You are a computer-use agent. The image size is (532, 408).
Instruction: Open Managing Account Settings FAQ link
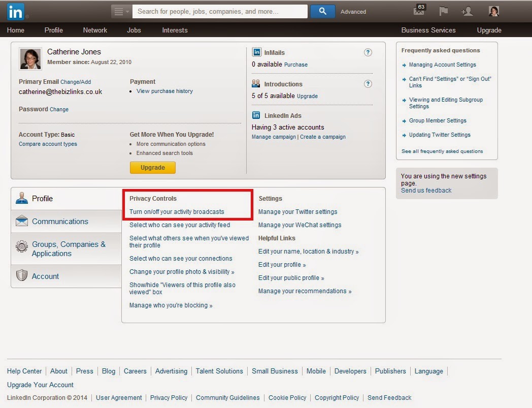[442, 65]
